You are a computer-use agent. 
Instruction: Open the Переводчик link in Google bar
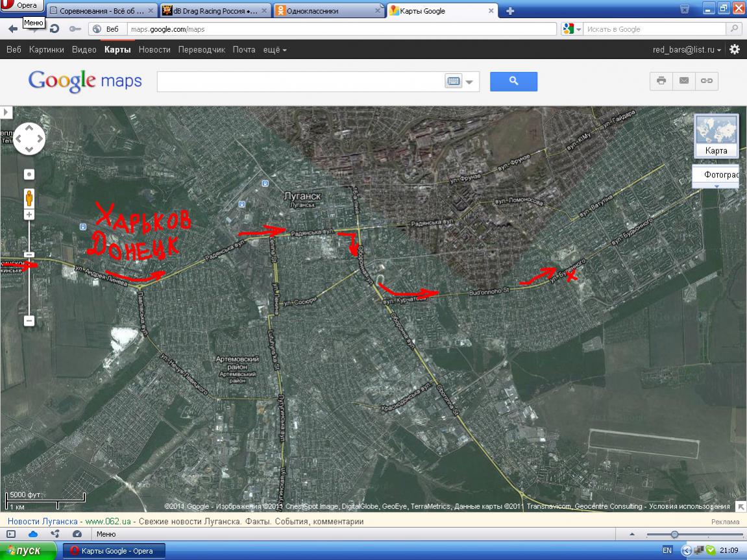201,50
